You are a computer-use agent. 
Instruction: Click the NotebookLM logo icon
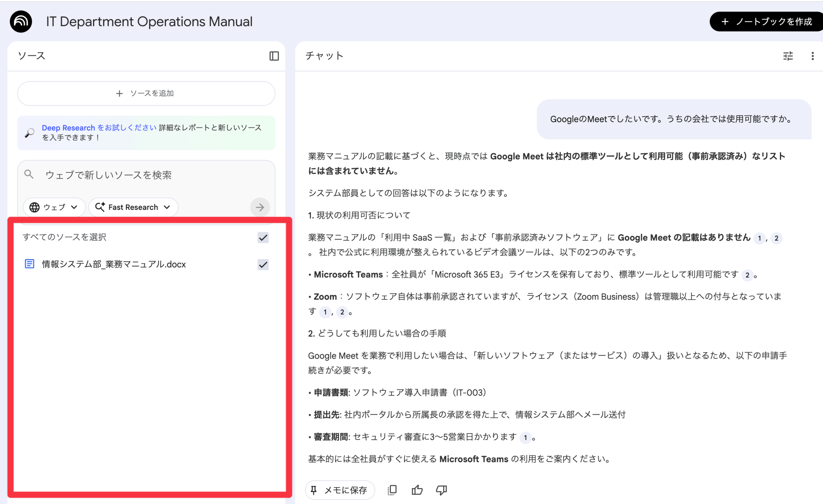21,22
